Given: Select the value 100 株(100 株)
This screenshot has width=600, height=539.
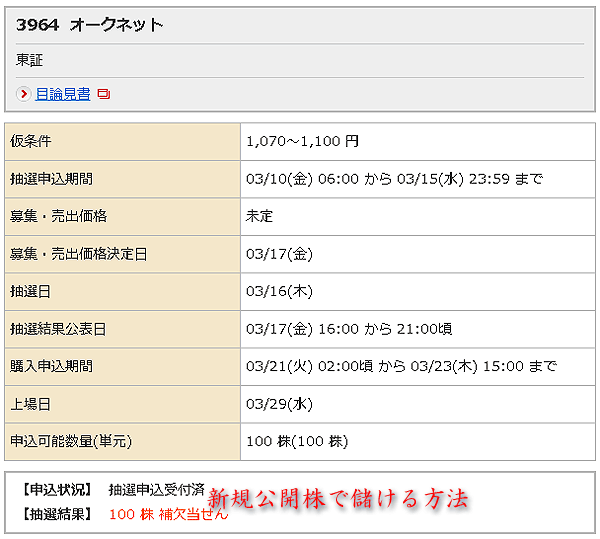Looking at the screenshot, I should pos(297,441).
